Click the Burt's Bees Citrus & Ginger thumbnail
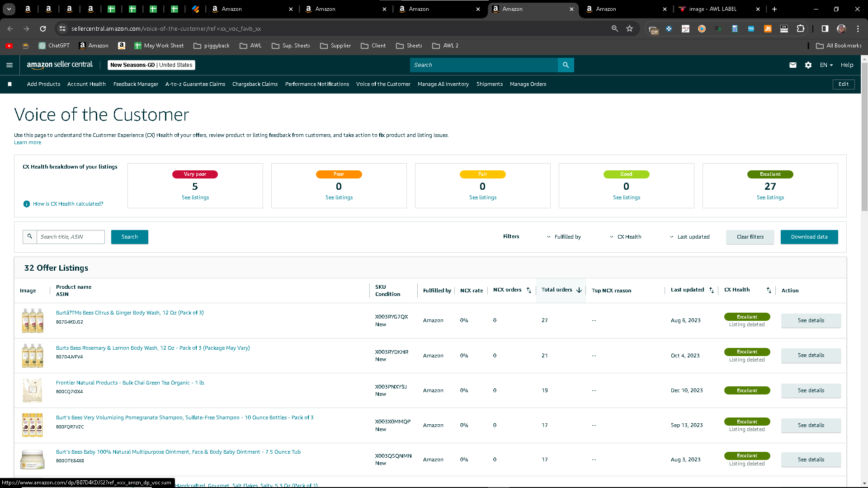The width and height of the screenshot is (868, 488). coord(33,320)
